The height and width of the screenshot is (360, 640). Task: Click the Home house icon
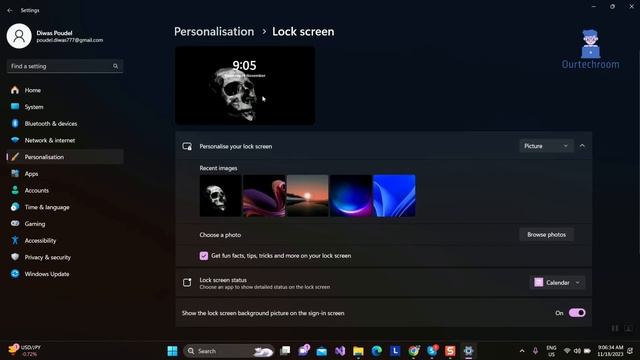click(x=15, y=90)
